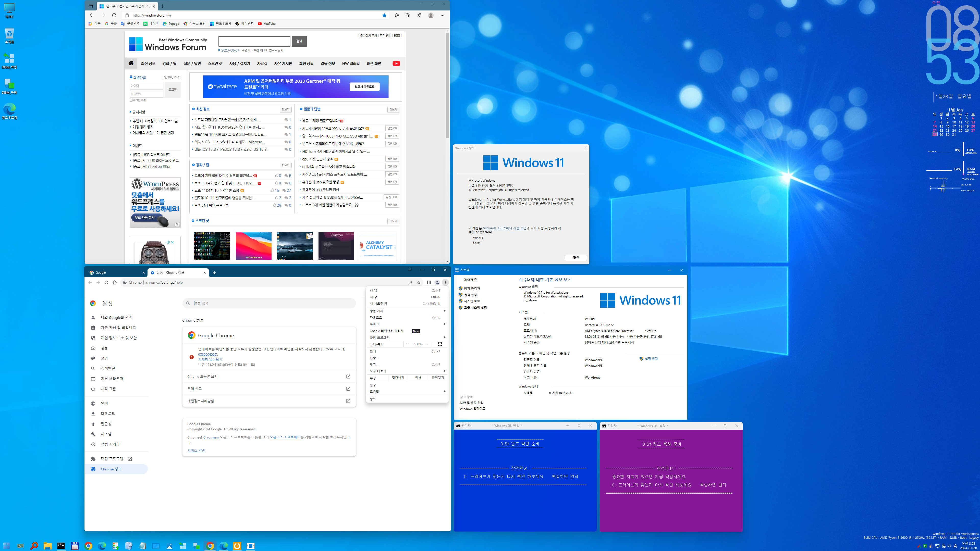
Task: Click 더보기 beside 질문과 답변 section
Action: pos(393,109)
